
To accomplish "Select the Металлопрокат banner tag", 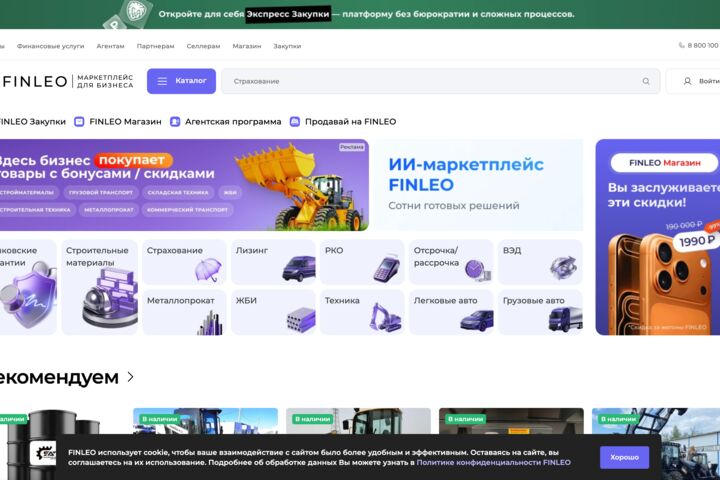I will [x=108, y=209].
